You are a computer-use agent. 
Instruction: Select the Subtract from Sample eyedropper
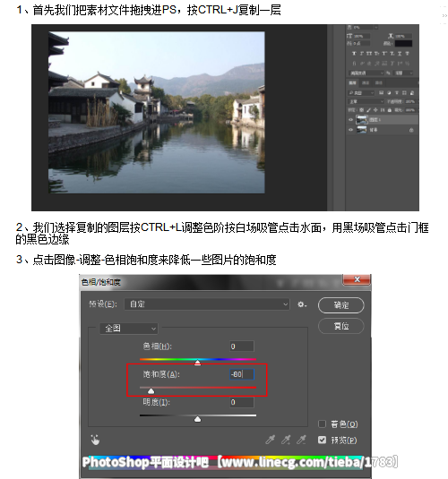301,440
